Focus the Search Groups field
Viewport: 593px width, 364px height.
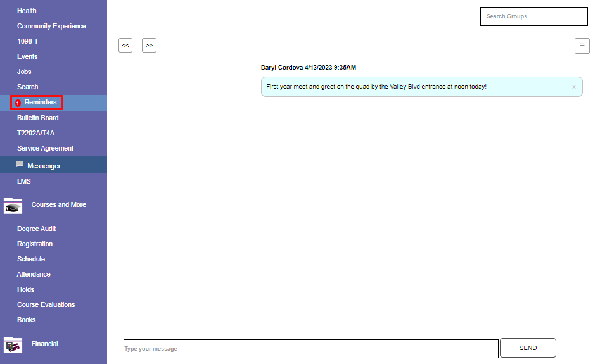(534, 16)
